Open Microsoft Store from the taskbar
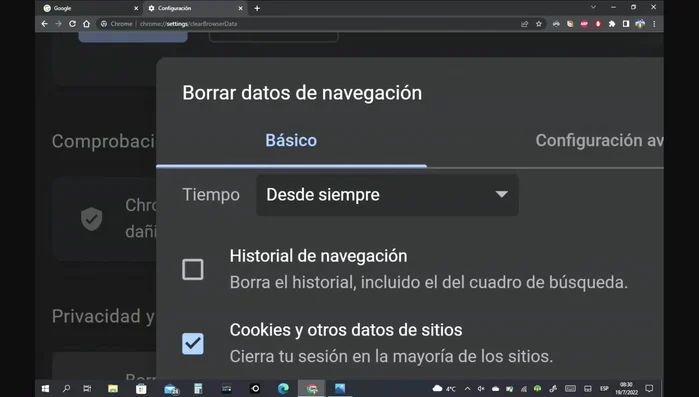This screenshot has height=397, width=699. tap(141, 389)
